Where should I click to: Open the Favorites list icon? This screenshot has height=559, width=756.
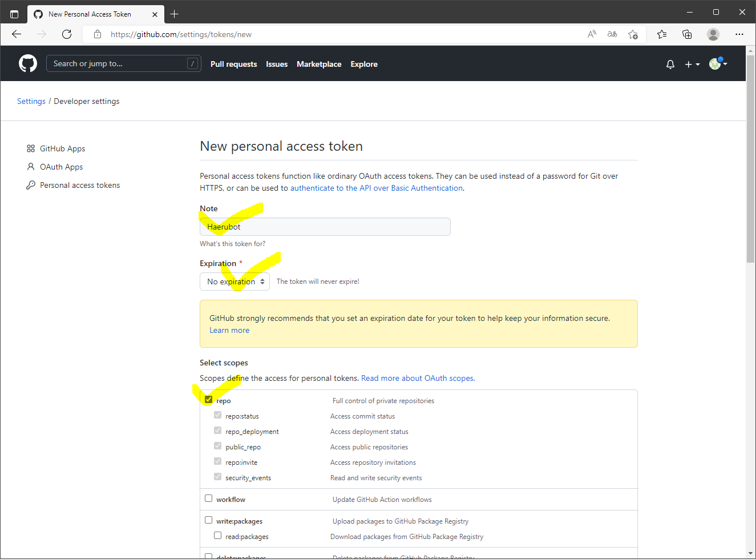[662, 34]
